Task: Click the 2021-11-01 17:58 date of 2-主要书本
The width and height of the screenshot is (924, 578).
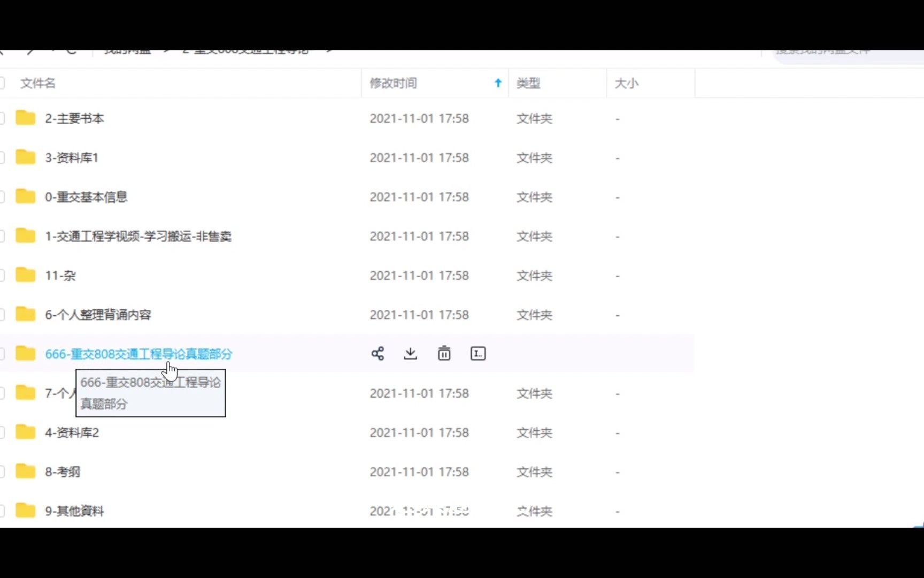Action: [x=419, y=118]
